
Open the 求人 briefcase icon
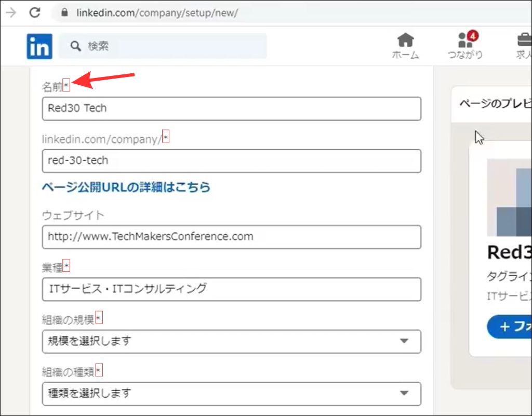(x=524, y=46)
